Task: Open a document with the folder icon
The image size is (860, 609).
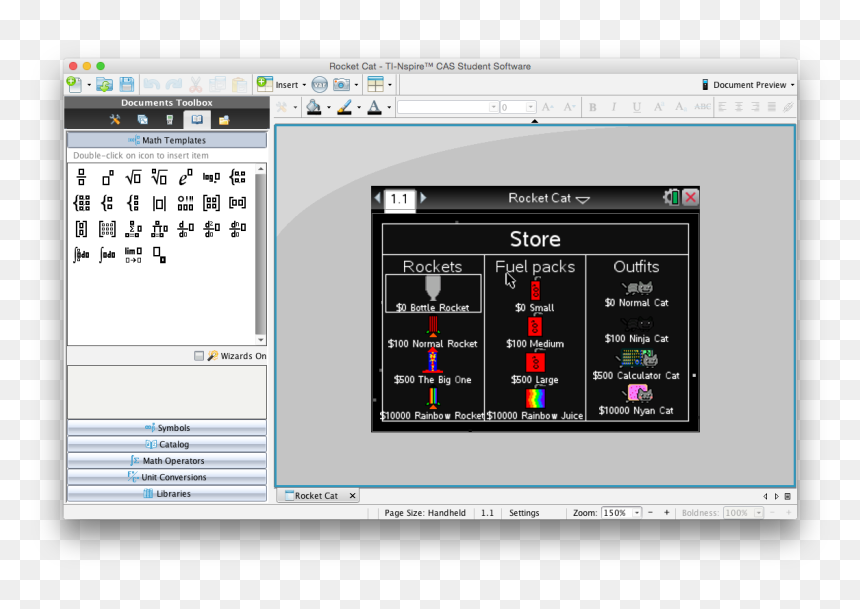Action: coord(104,84)
